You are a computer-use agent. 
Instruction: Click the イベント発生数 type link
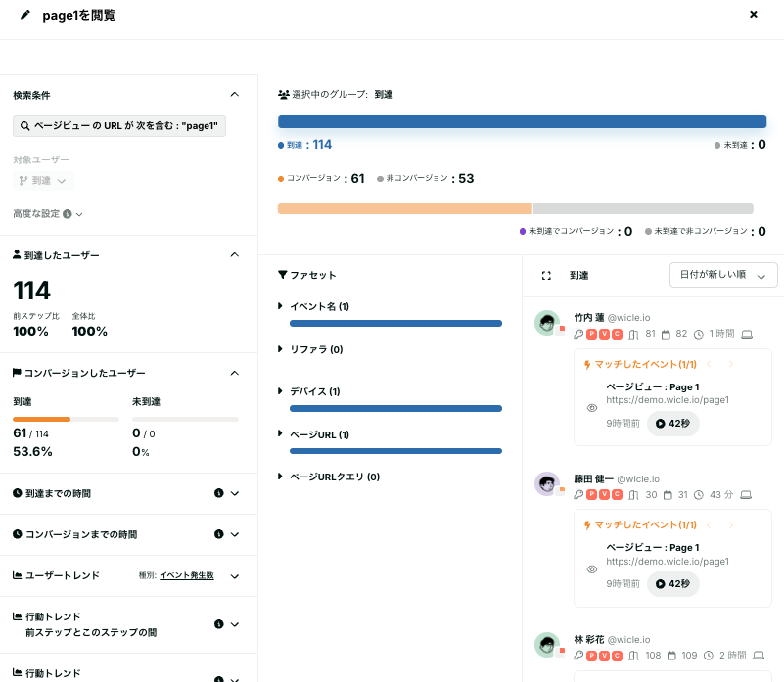click(x=187, y=575)
